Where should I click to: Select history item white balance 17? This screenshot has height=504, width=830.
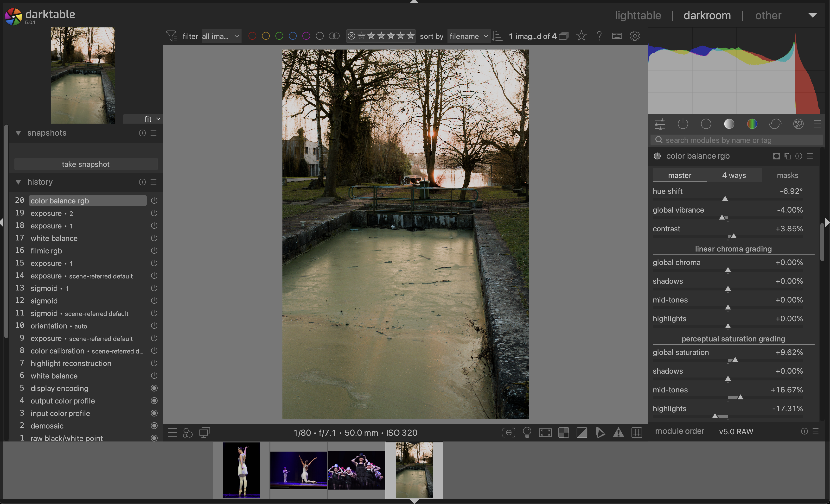(x=54, y=238)
